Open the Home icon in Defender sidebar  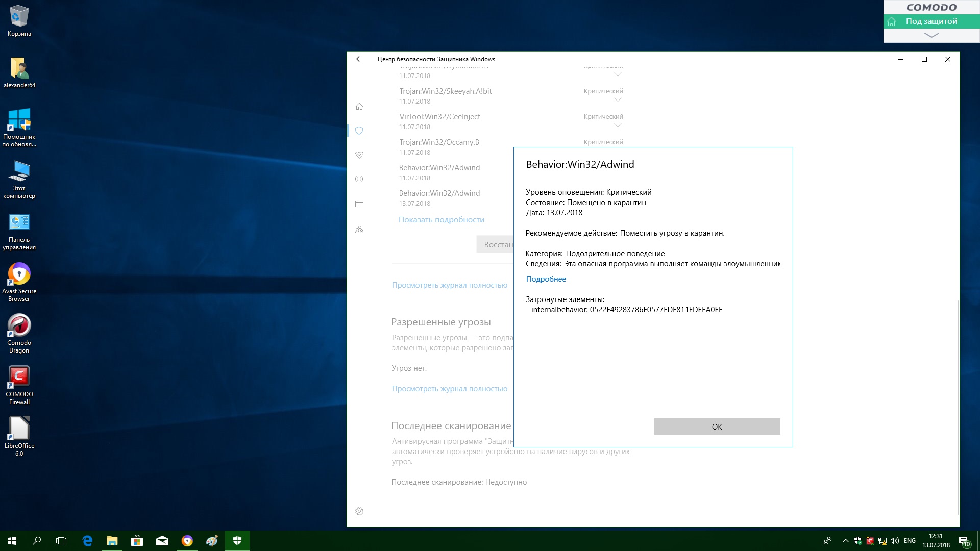pyautogui.click(x=359, y=107)
